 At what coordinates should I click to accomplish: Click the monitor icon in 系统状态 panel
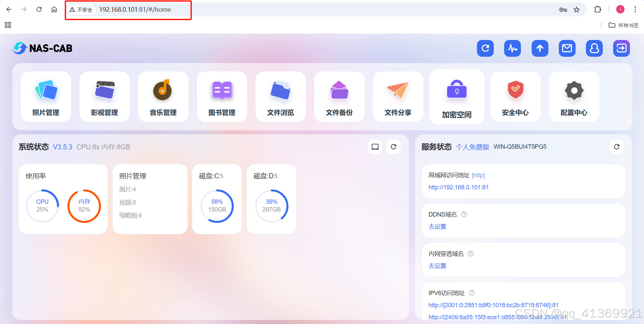[375, 147]
